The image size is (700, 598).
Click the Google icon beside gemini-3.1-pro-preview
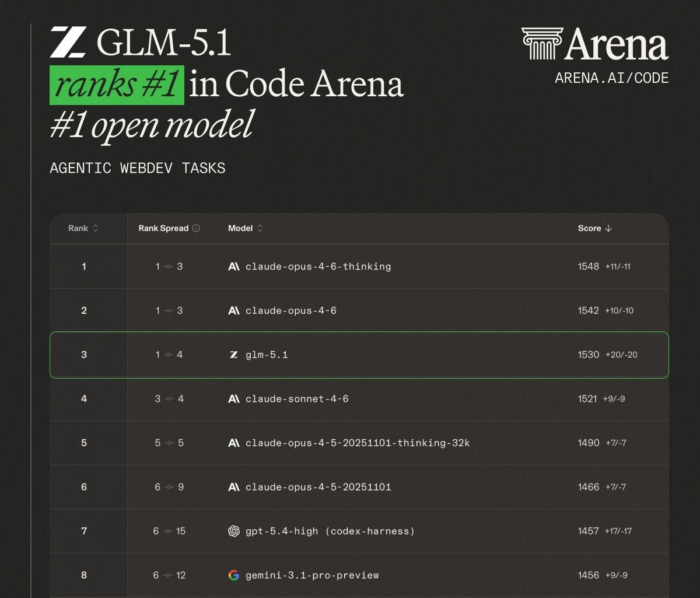pyautogui.click(x=233, y=575)
